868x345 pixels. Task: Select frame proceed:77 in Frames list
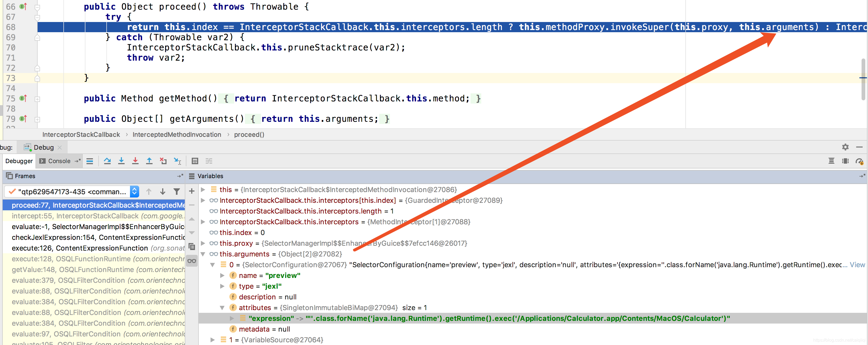(94, 205)
